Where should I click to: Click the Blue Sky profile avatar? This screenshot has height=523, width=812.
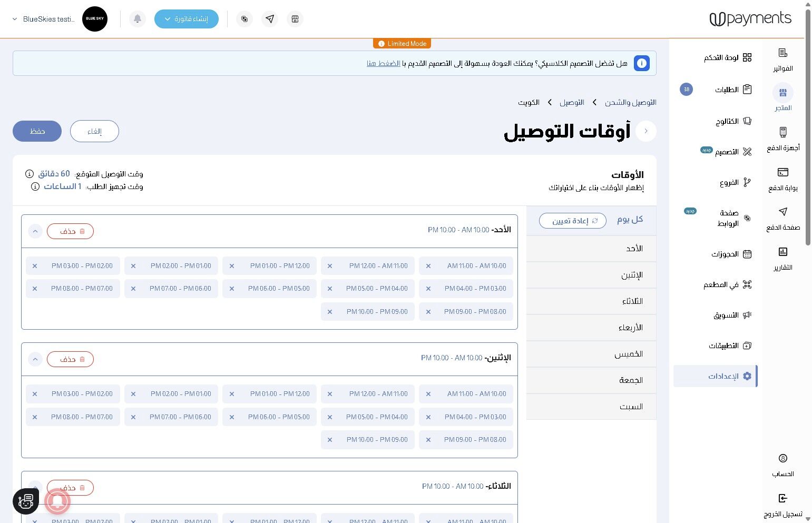coord(95,19)
